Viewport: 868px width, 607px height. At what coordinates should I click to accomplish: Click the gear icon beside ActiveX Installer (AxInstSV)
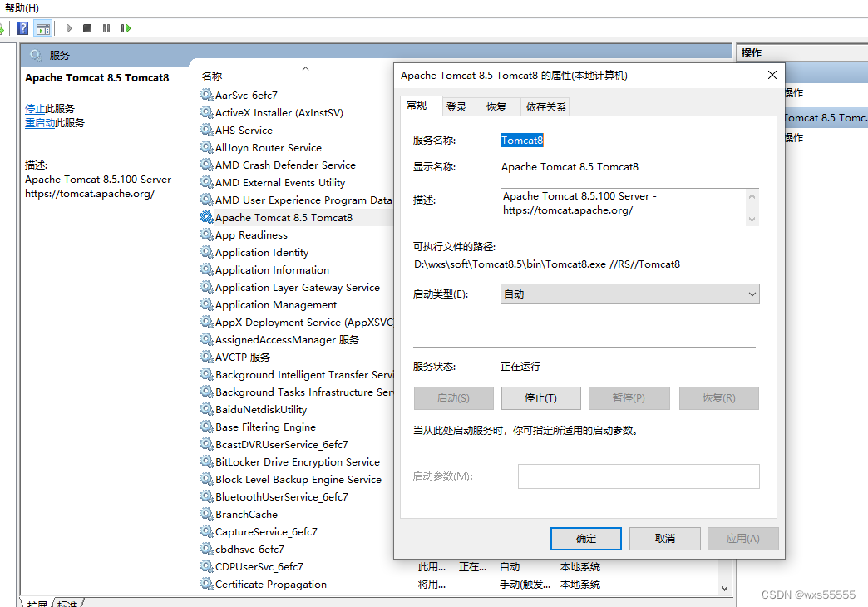206,112
